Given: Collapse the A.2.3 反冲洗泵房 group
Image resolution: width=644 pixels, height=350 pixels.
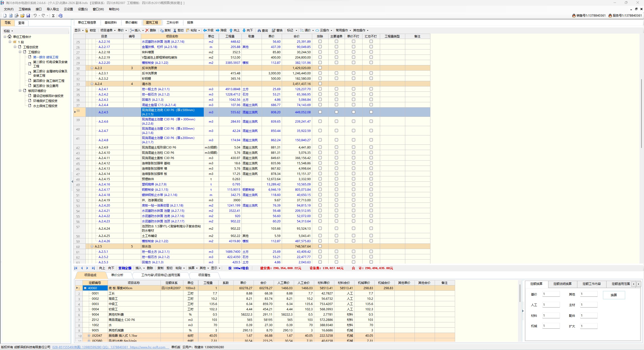Looking at the screenshot, I should (92, 68).
